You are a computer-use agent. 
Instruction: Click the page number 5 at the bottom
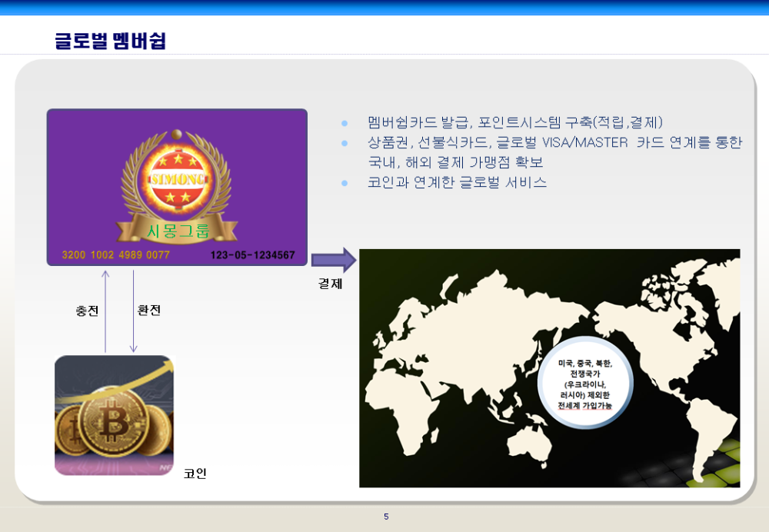pos(386,517)
